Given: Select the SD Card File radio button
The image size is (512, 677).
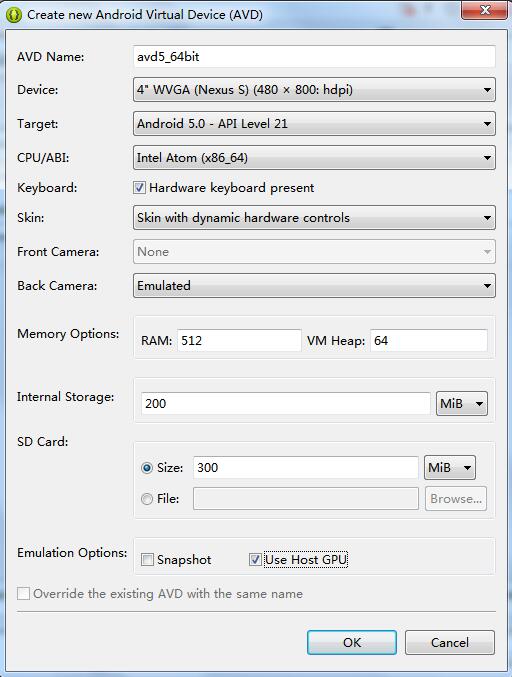Looking at the screenshot, I should (x=147, y=499).
